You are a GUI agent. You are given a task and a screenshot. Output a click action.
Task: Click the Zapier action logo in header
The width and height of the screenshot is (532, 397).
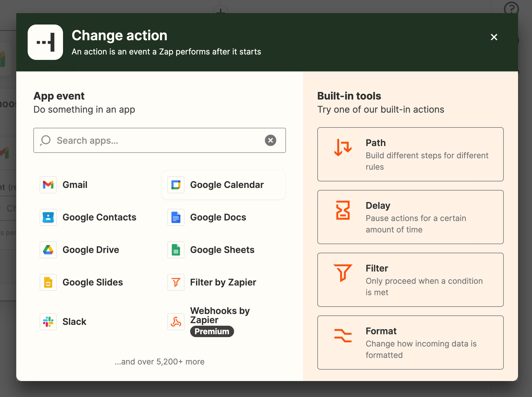[x=45, y=42]
